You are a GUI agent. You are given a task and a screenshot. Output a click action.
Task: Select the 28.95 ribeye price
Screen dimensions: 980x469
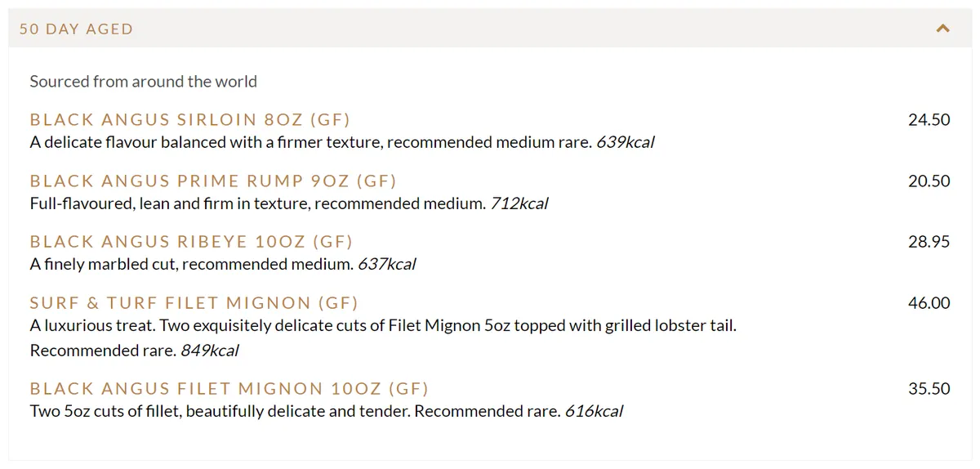(929, 242)
